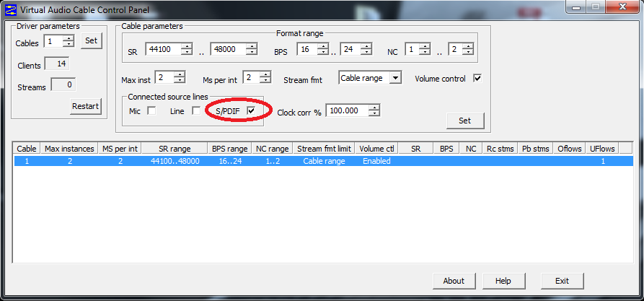Click the Restart button
The height and width of the screenshot is (301, 644).
85,106
